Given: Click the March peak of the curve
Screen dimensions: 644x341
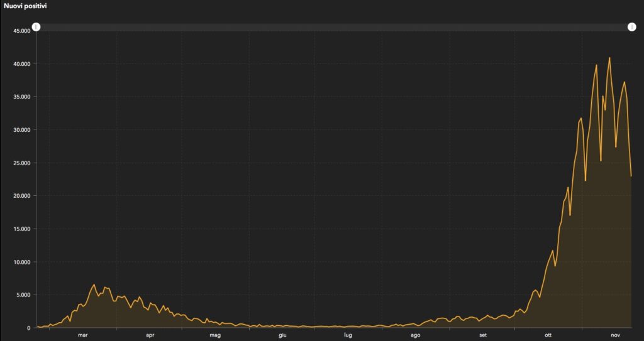Looking at the screenshot, I should point(94,284).
